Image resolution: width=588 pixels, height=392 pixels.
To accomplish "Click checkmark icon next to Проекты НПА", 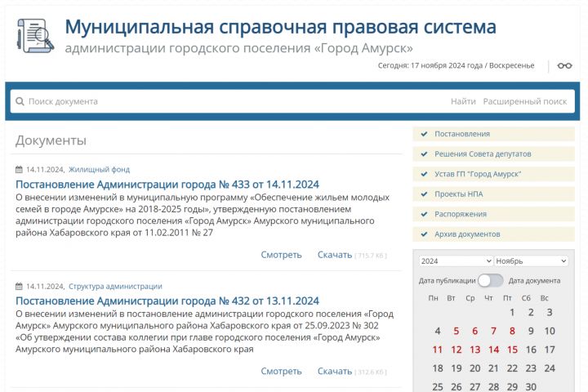I will (424, 194).
